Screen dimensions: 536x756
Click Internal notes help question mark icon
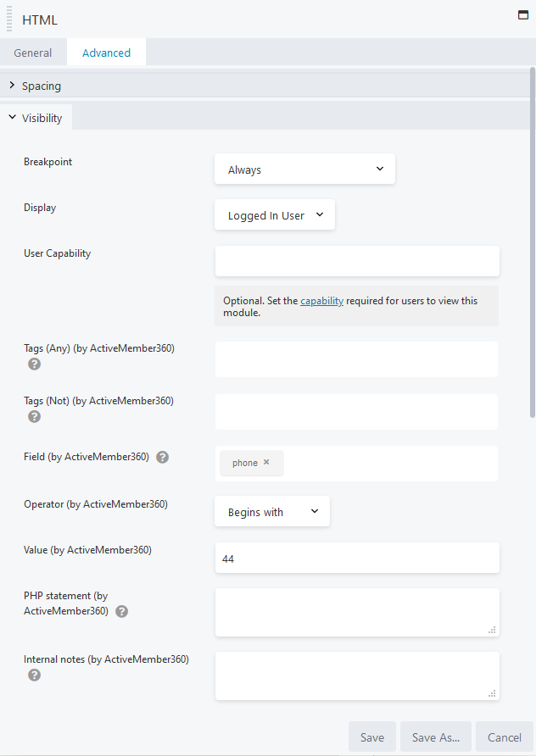(x=34, y=675)
